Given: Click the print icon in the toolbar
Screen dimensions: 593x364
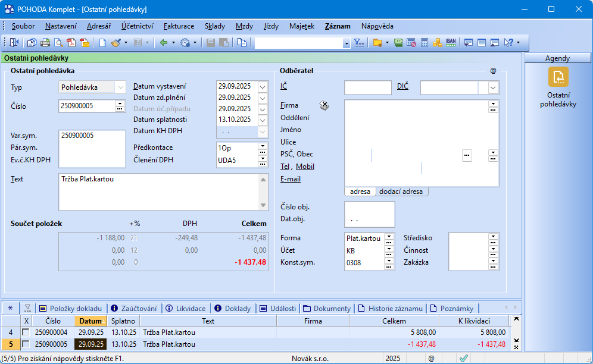Looking at the screenshot, I should [45, 43].
